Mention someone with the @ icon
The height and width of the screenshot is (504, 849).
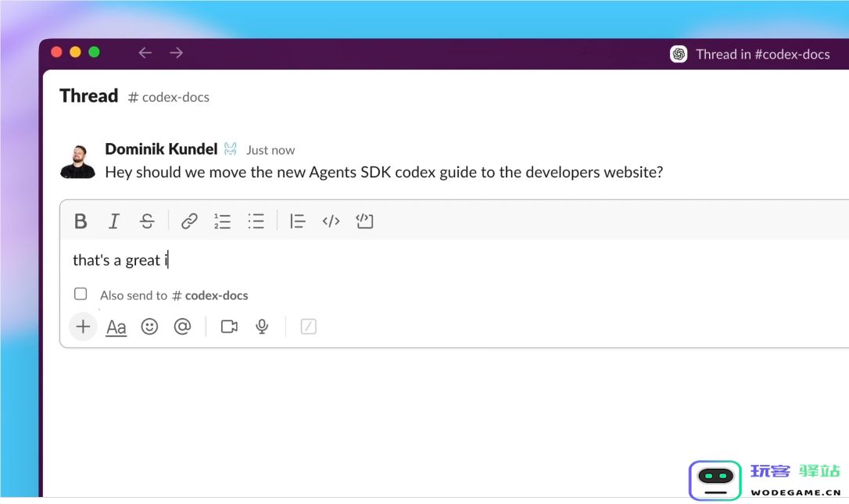pyautogui.click(x=183, y=327)
